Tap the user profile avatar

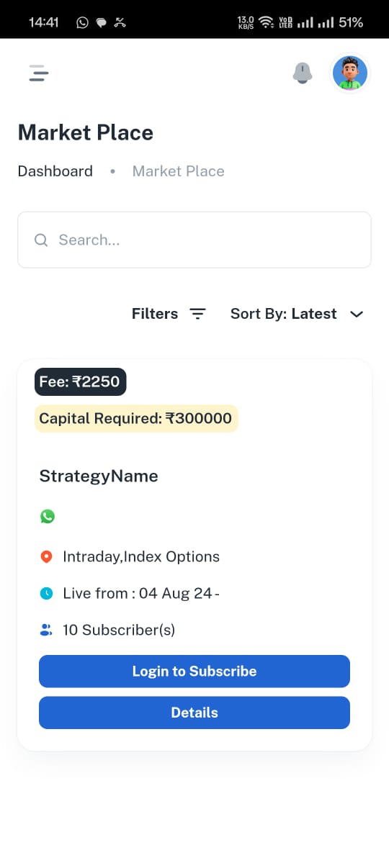pyautogui.click(x=350, y=73)
